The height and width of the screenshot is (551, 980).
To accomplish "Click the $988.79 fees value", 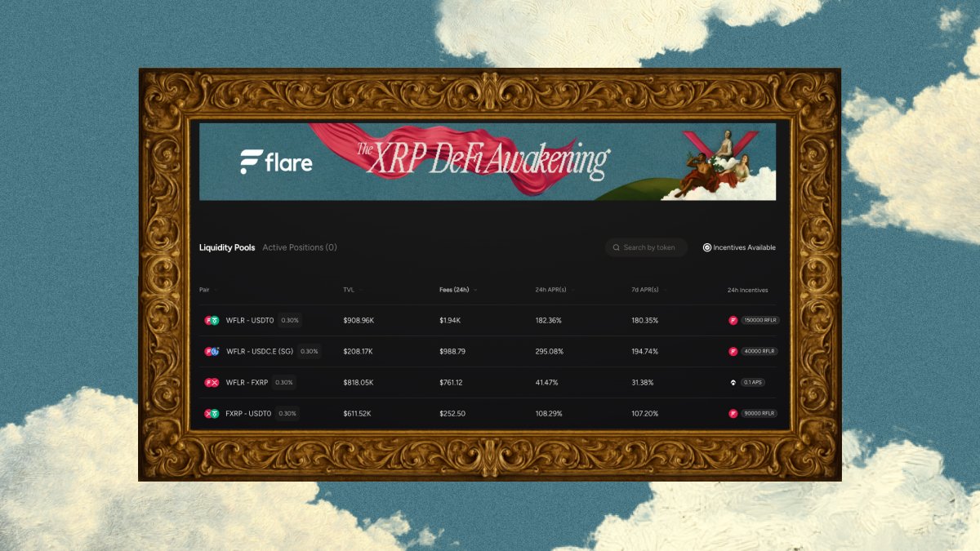I will 452,352.
